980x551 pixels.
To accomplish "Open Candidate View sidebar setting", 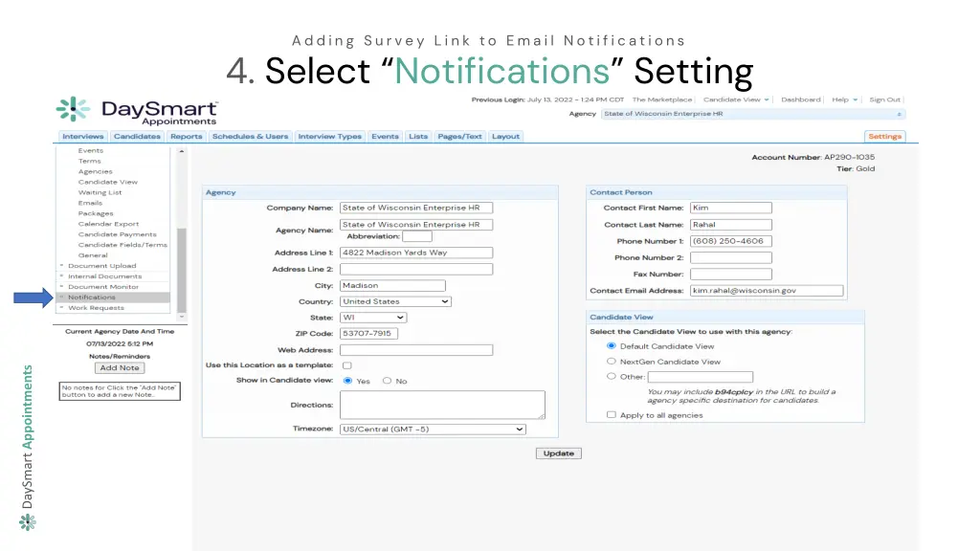I will pyautogui.click(x=107, y=183).
